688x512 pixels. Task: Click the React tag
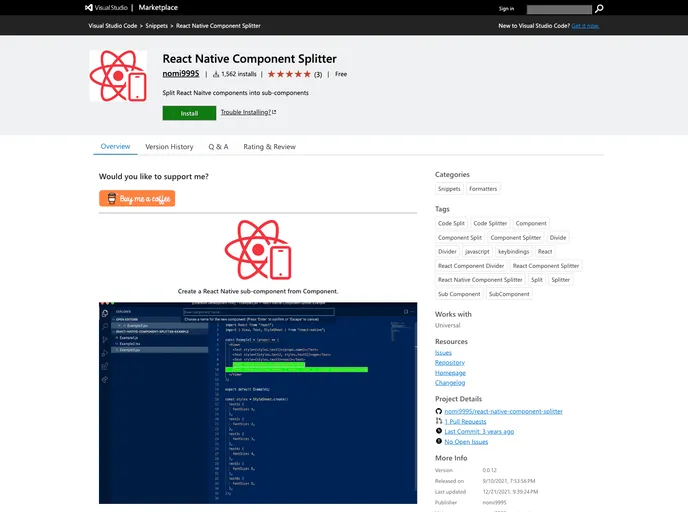coord(545,251)
